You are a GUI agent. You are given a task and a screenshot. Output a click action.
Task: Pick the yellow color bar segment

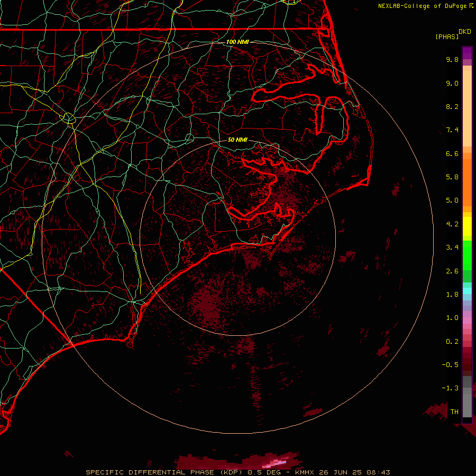(467, 226)
